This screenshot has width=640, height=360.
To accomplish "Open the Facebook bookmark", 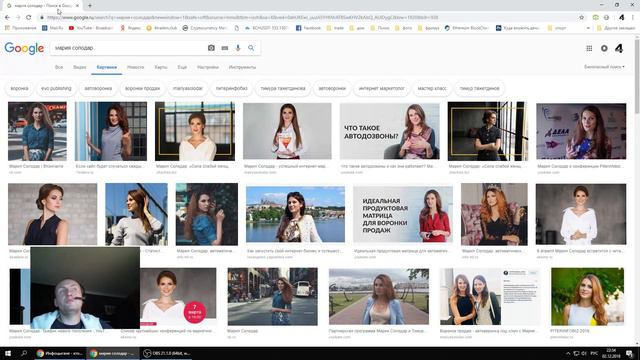I will pos(308,28).
